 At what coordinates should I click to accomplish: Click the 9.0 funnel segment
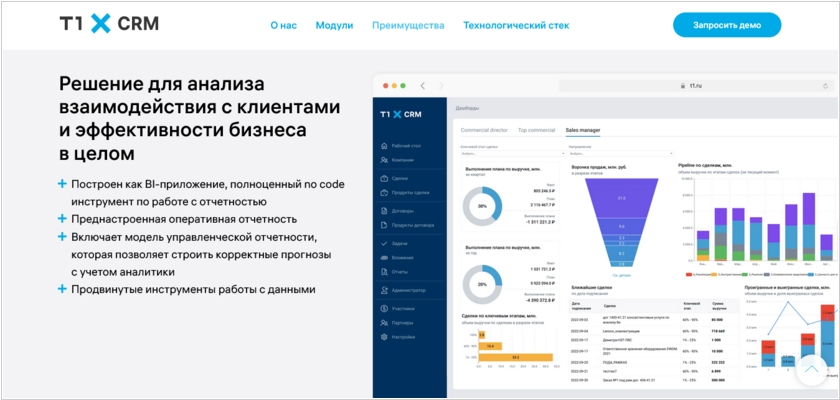[x=621, y=225]
